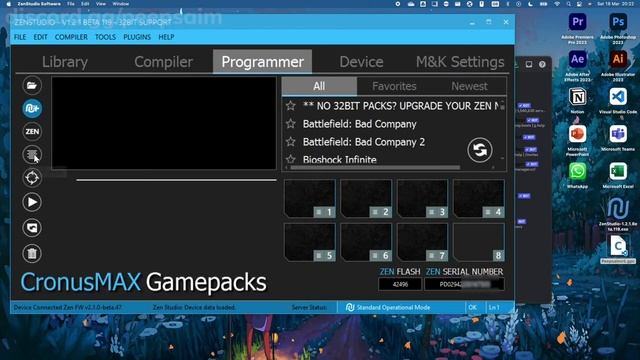Select the Programmer tab
Screen dimensions: 640x360
[x=262, y=62]
